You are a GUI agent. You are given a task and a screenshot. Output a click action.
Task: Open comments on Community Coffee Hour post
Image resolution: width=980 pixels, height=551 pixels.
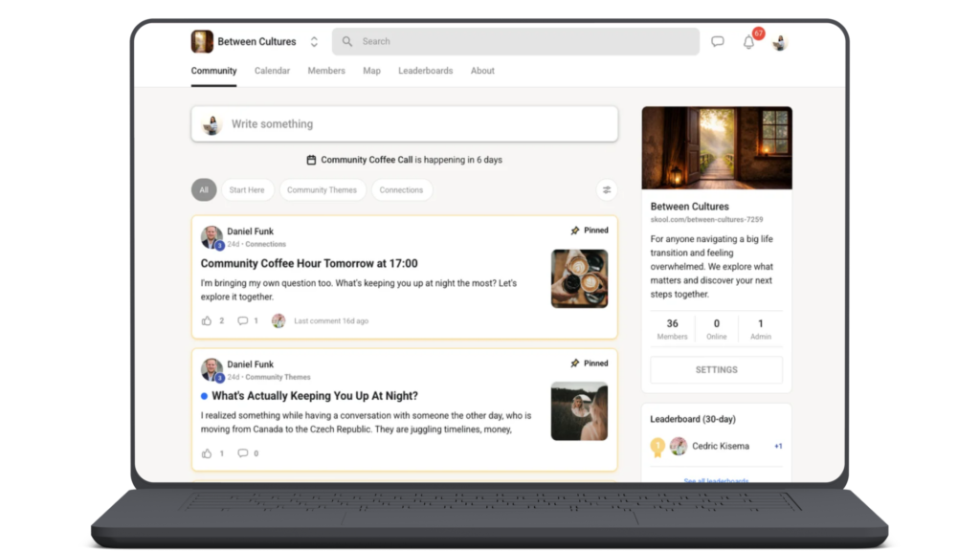[x=242, y=321]
